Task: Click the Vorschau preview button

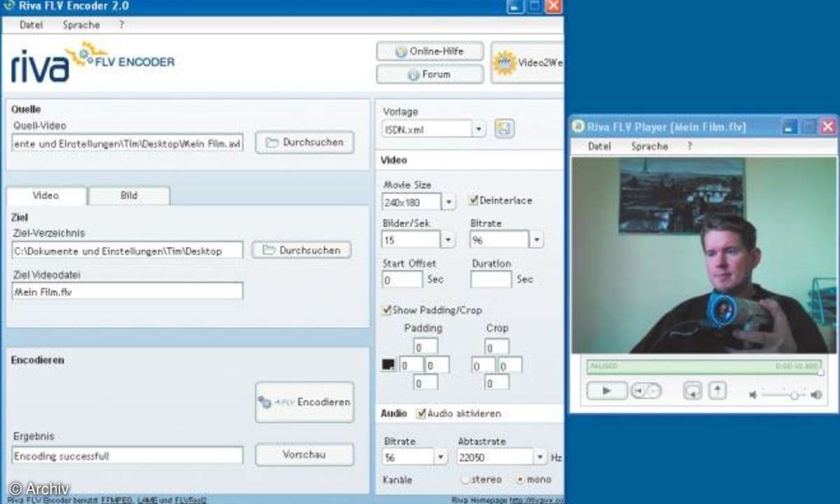Action: [304, 455]
